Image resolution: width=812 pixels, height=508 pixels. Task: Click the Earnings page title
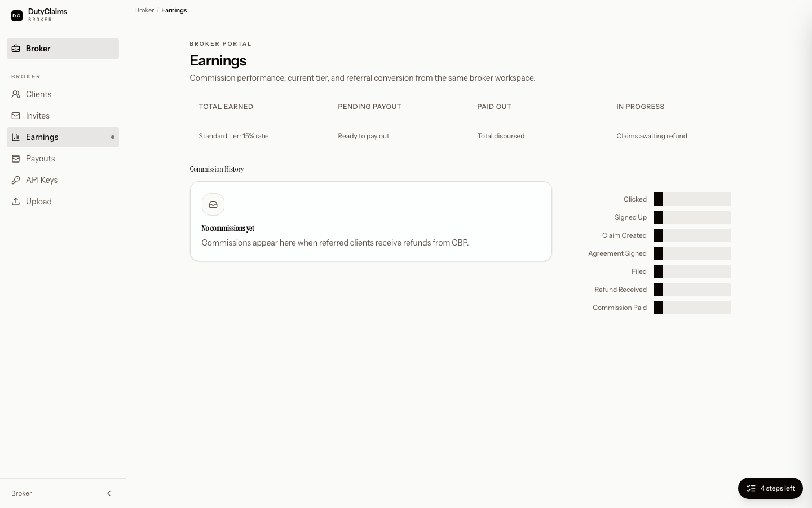(218, 60)
